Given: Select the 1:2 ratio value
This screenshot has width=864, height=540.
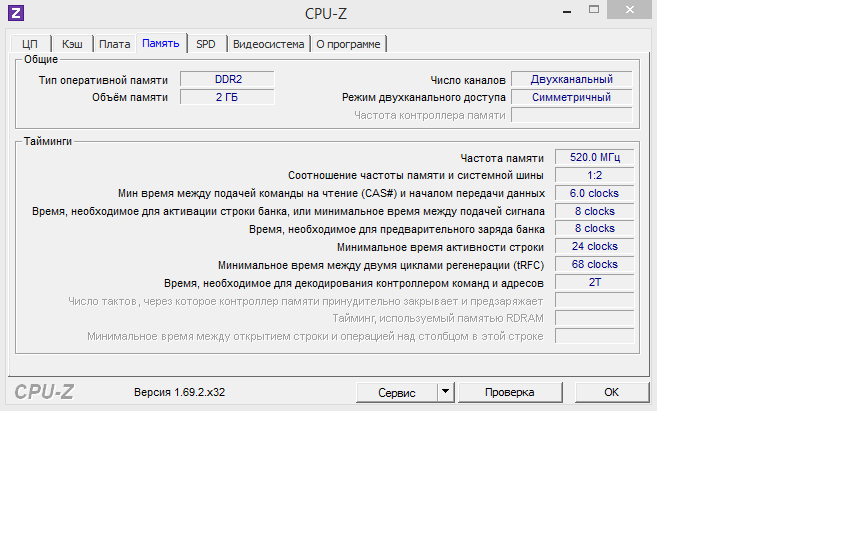Looking at the screenshot, I should point(595,175).
